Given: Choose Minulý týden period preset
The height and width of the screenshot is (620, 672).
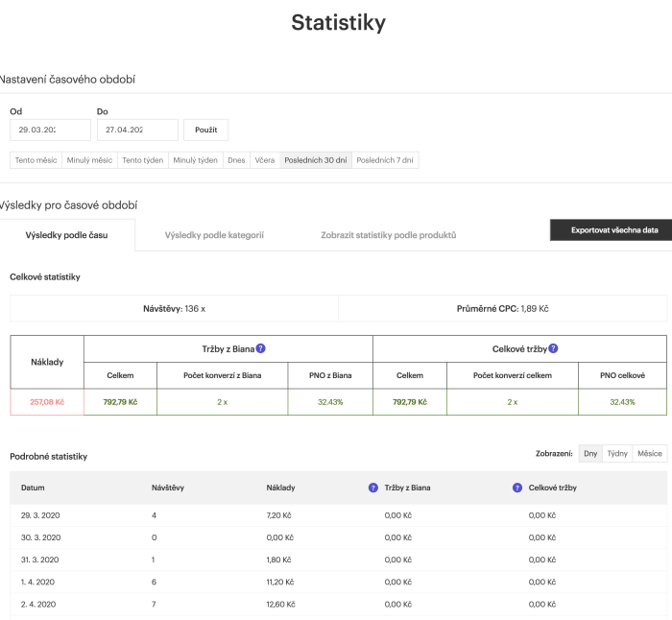Looking at the screenshot, I should coord(196,160).
